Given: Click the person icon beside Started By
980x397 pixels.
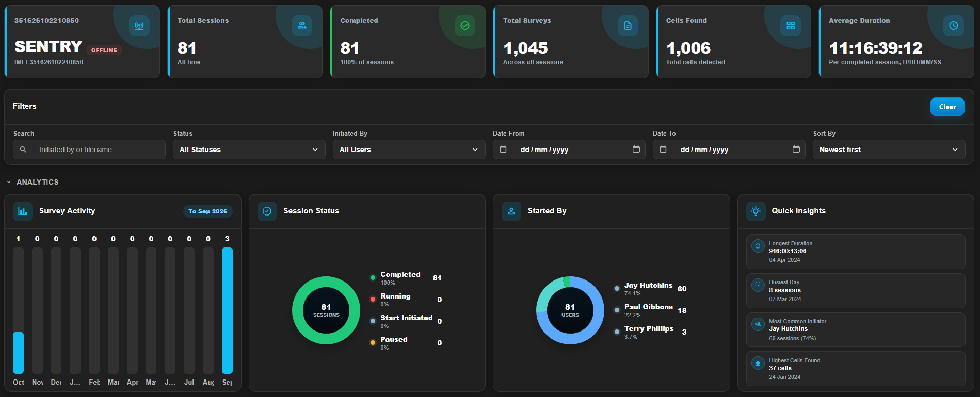Looking at the screenshot, I should point(511,211).
